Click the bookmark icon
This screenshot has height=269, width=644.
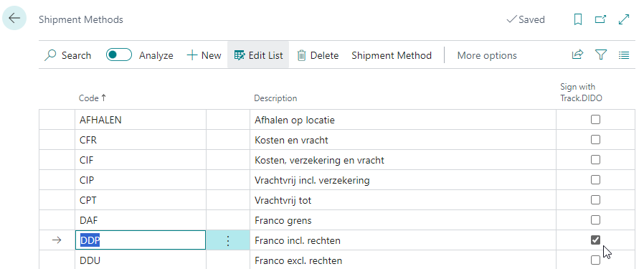577,19
